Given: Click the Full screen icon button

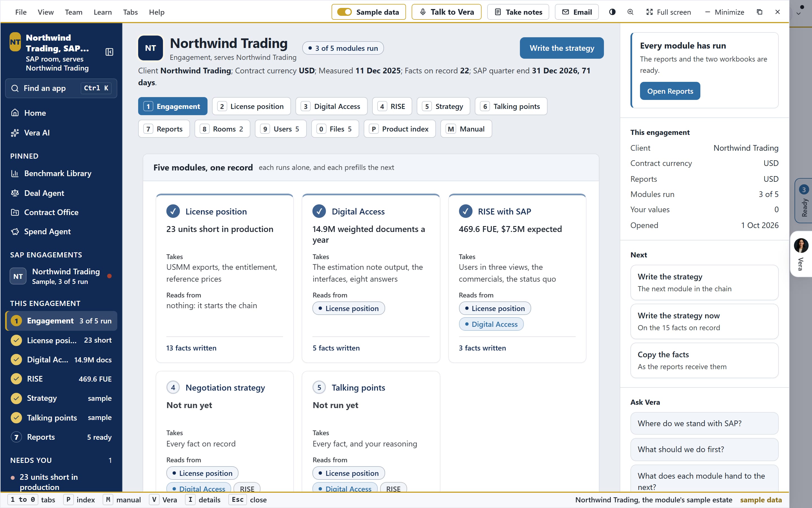Looking at the screenshot, I should click(x=668, y=12).
